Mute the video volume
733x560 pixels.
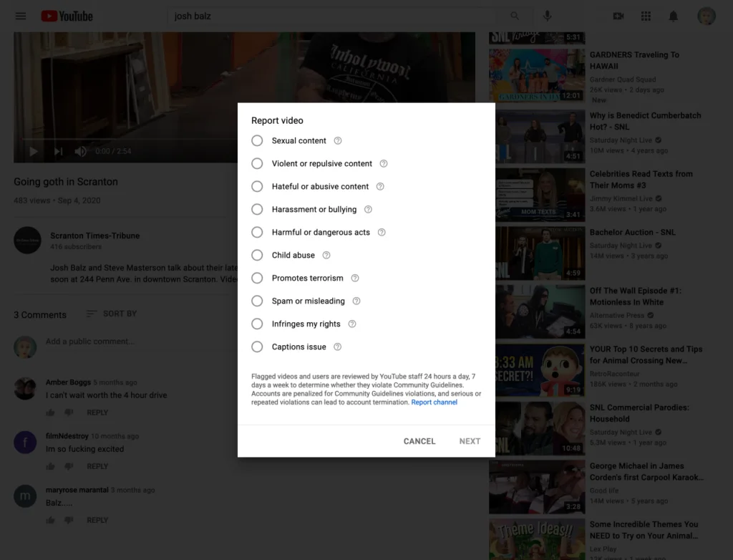coord(80,152)
